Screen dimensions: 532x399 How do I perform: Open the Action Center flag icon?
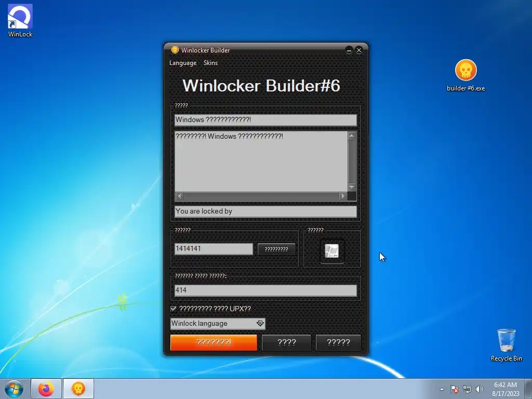[455, 389]
